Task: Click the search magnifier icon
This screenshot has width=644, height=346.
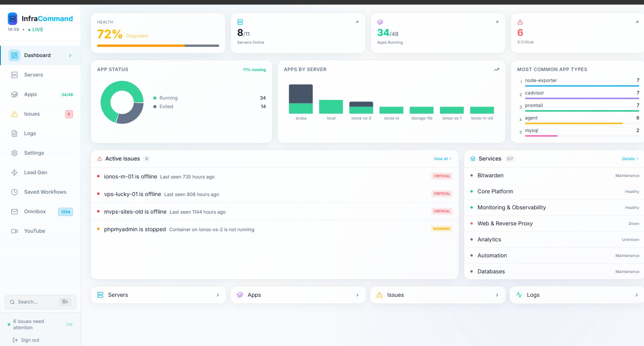Action: tap(12, 302)
